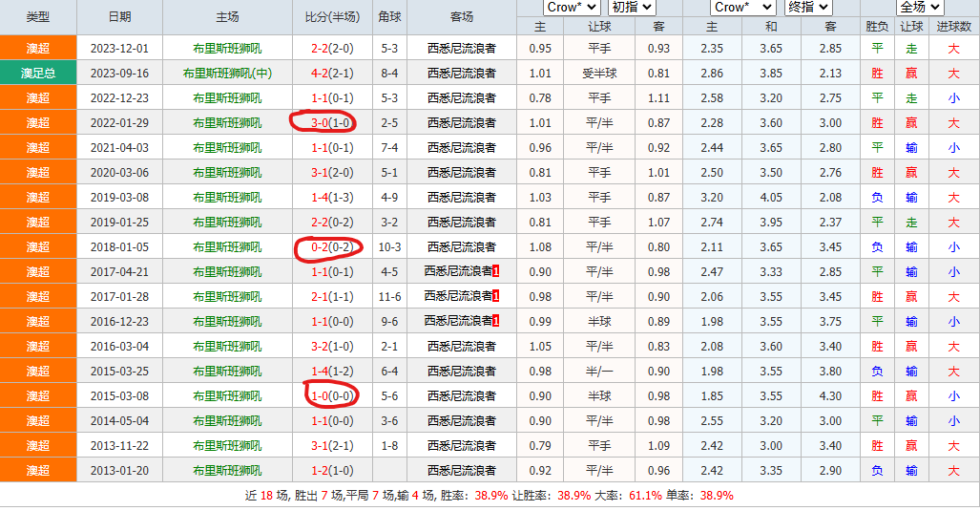Click the 大率 61.1% summary value
Viewport: 980px width, 511px height.
[x=645, y=496]
